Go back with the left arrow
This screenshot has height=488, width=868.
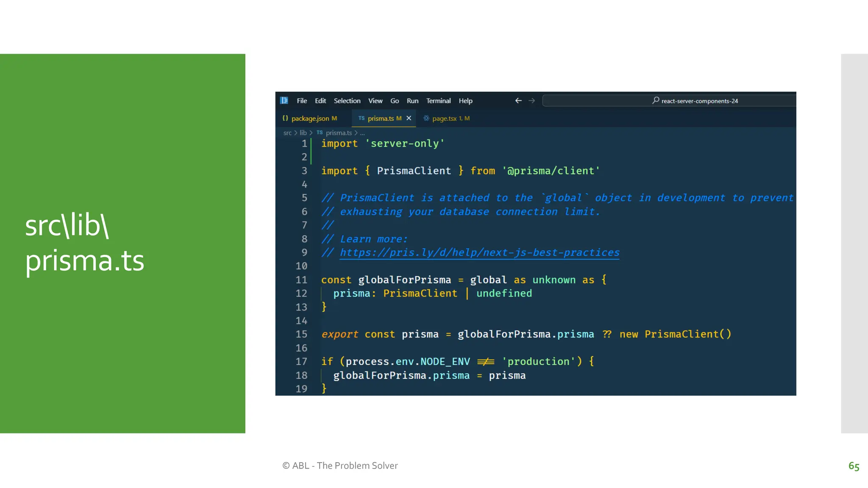[518, 100]
